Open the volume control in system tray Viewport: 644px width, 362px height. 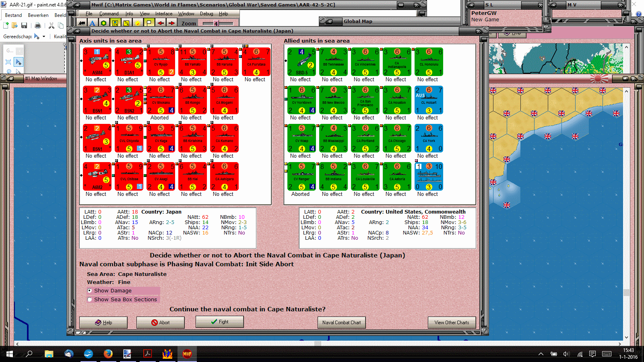tap(566, 354)
